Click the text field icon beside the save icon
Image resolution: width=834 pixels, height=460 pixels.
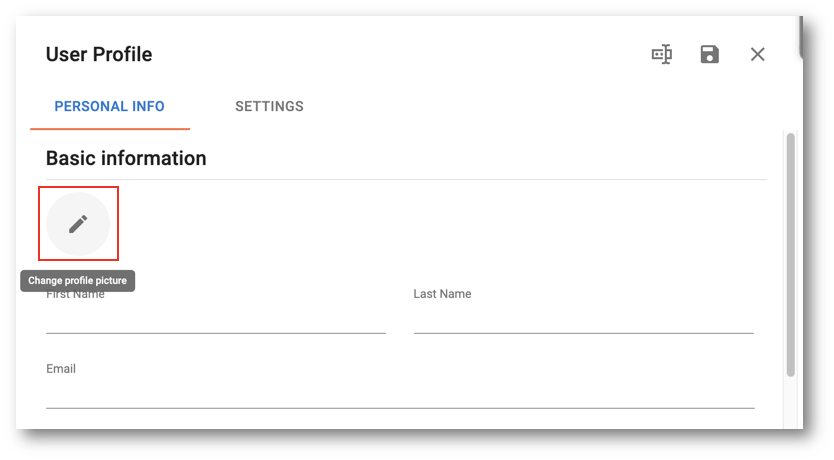662,54
